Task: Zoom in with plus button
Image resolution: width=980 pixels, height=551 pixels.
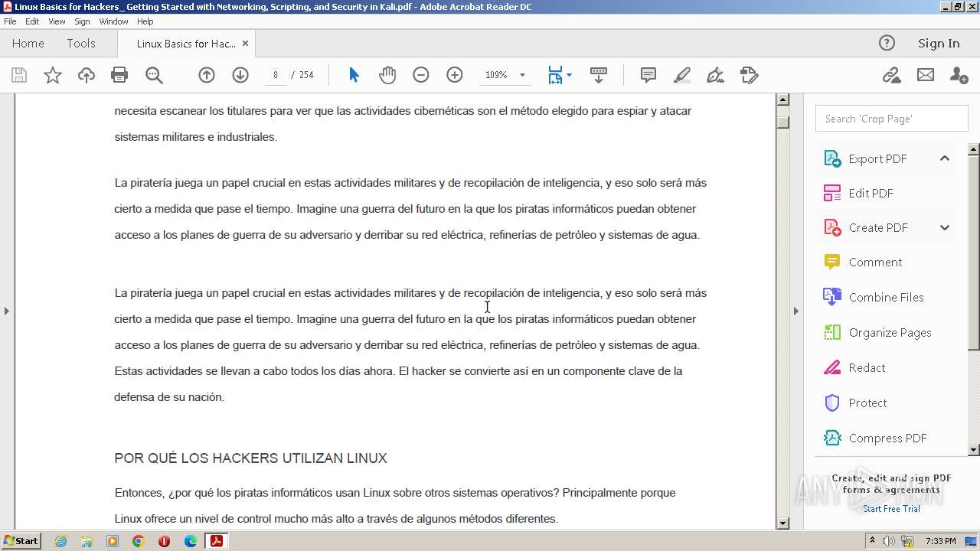Action: [x=455, y=75]
